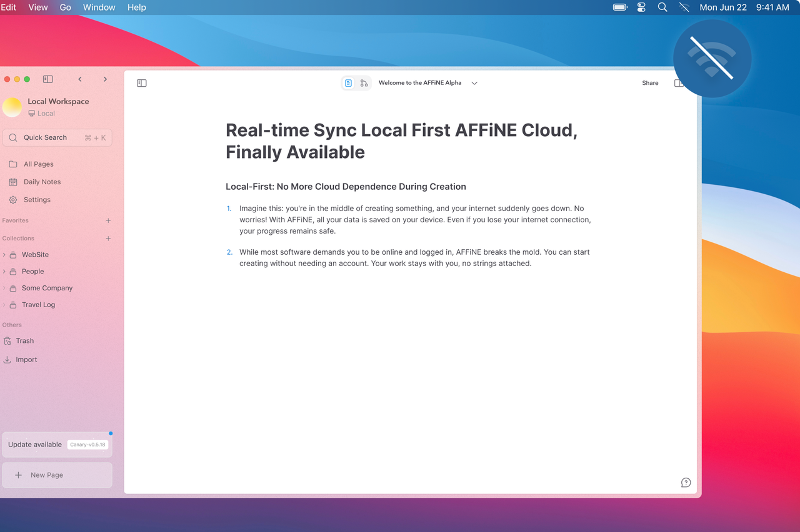Open the help icon at bottom right
This screenshot has width=800, height=532.
[x=686, y=482]
